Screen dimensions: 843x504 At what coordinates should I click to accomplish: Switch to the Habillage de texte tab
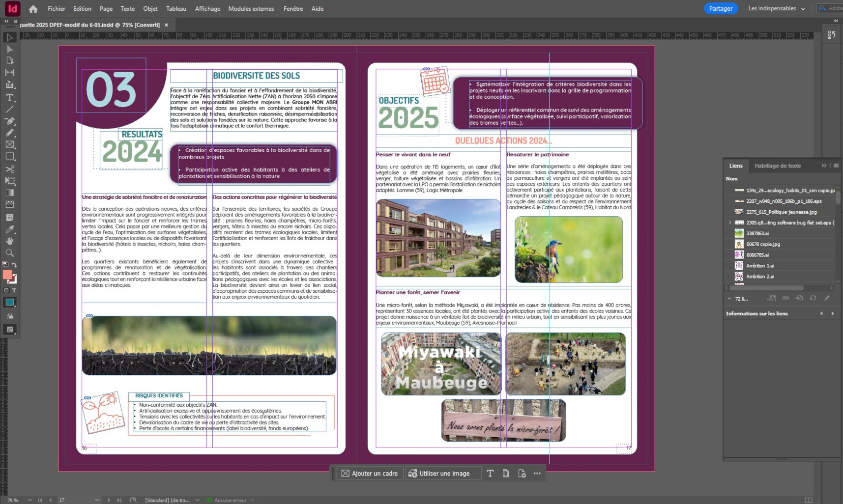click(x=778, y=166)
